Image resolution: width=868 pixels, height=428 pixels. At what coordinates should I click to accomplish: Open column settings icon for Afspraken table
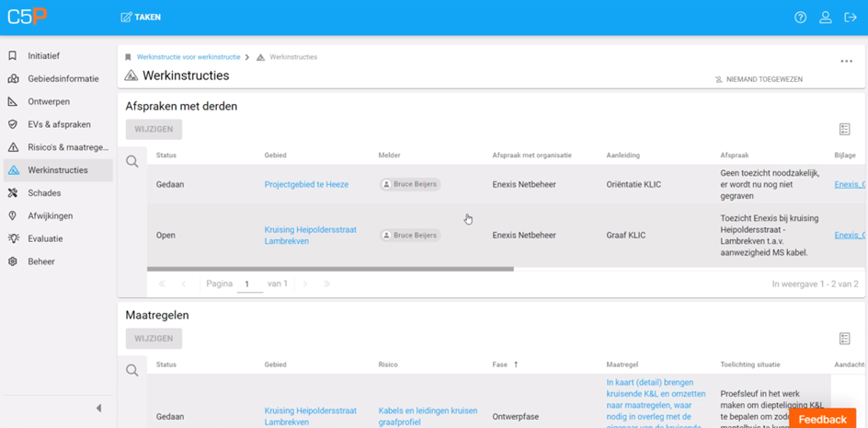pos(844,130)
